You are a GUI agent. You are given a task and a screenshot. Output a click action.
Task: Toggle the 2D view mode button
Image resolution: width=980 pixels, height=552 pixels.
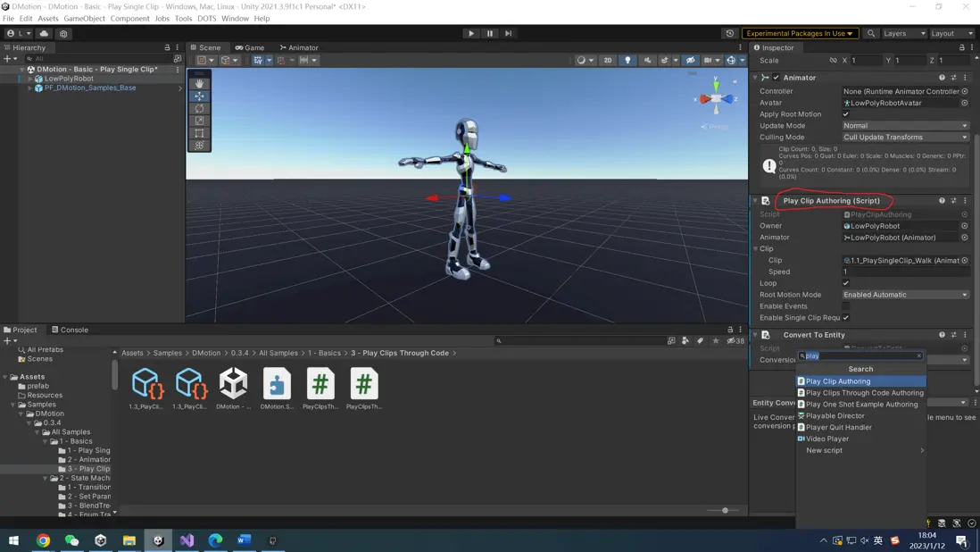pyautogui.click(x=608, y=61)
